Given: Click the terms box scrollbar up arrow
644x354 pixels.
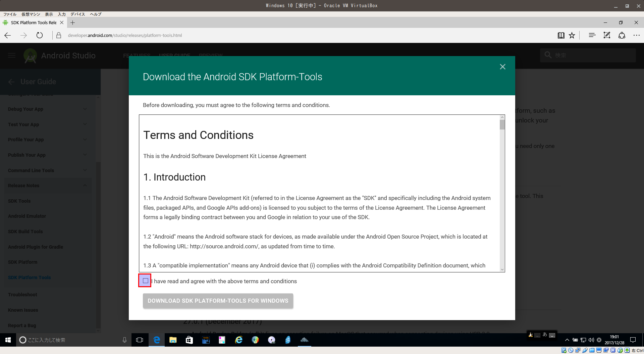Looking at the screenshot, I should point(502,117).
